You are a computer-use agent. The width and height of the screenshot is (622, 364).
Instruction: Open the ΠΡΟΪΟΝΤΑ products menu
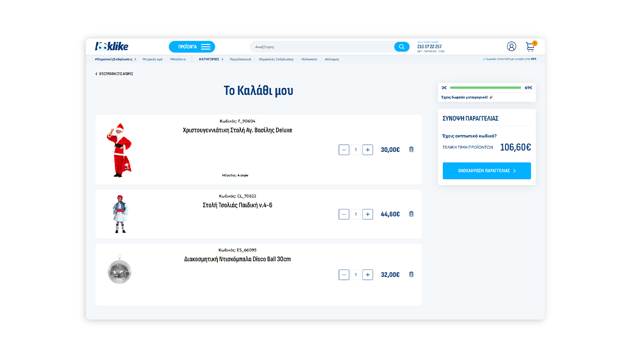pyautogui.click(x=192, y=47)
